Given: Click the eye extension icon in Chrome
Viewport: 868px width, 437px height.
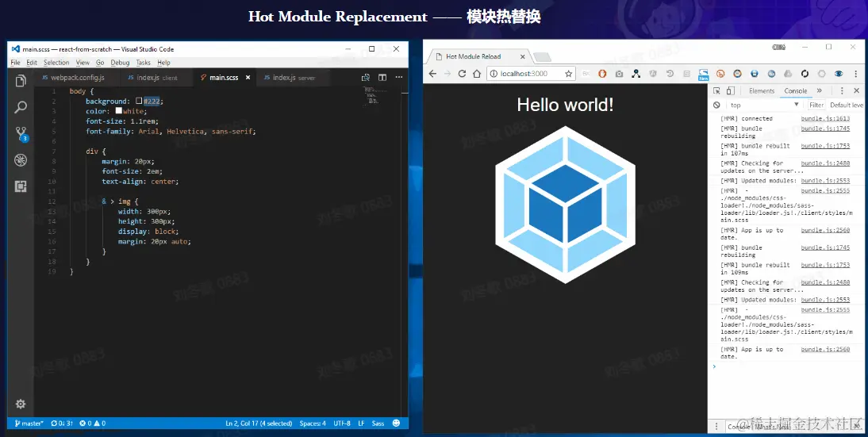Looking at the screenshot, I should (x=839, y=74).
